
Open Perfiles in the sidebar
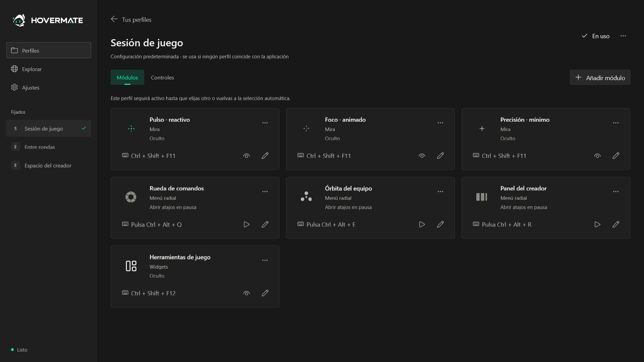49,50
